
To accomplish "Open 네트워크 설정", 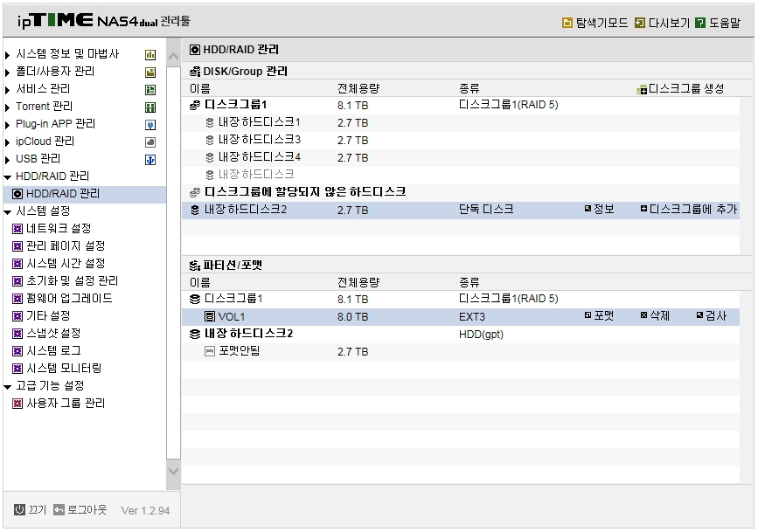I will 59,229.
